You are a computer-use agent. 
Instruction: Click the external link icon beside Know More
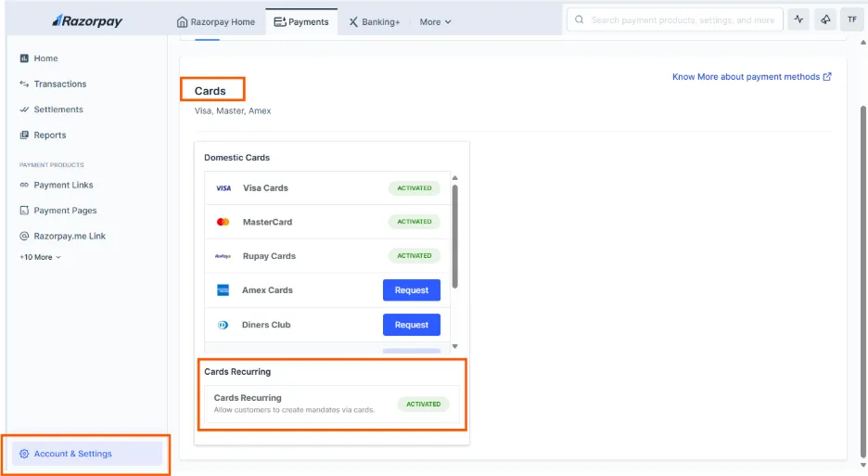pyautogui.click(x=827, y=76)
